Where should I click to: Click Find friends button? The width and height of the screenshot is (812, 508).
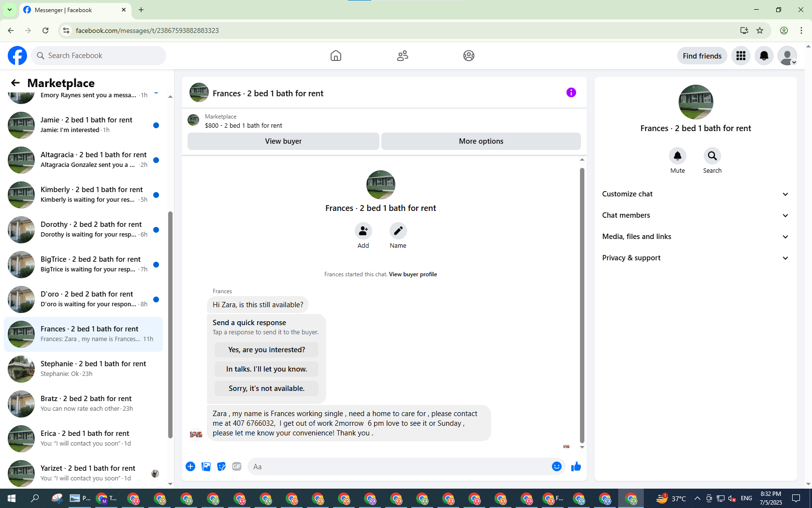702,56
